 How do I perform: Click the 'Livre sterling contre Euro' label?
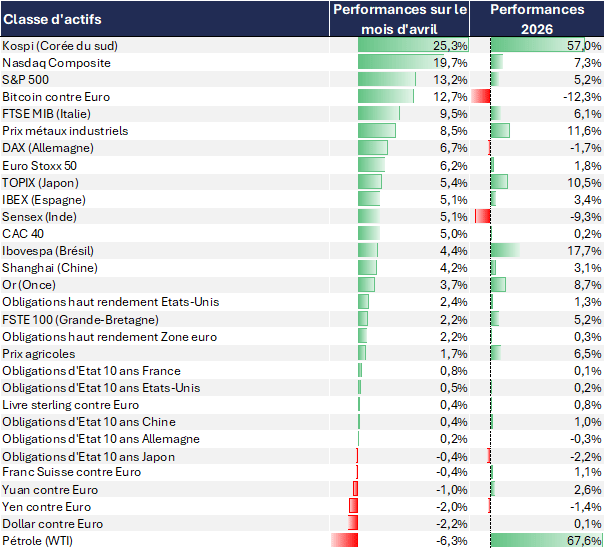pos(71,404)
